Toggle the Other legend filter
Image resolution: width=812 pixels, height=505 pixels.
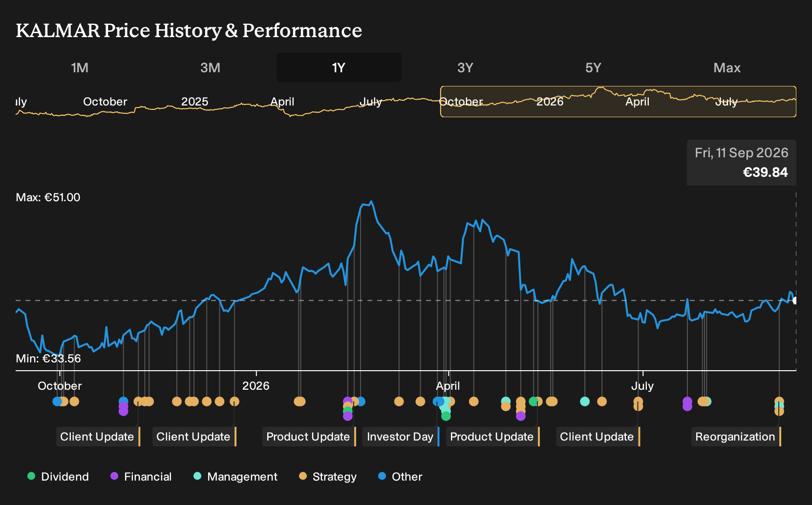click(400, 477)
